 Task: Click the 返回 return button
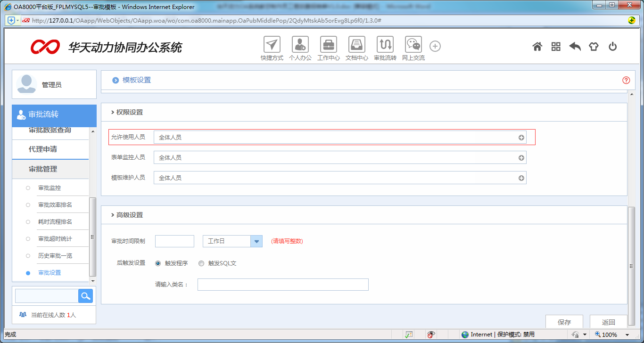pyautogui.click(x=608, y=321)
